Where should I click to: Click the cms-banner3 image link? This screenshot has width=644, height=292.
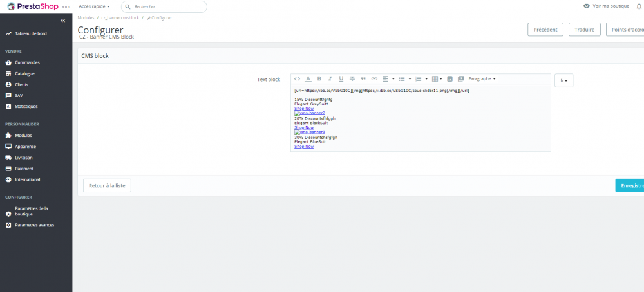310,132
